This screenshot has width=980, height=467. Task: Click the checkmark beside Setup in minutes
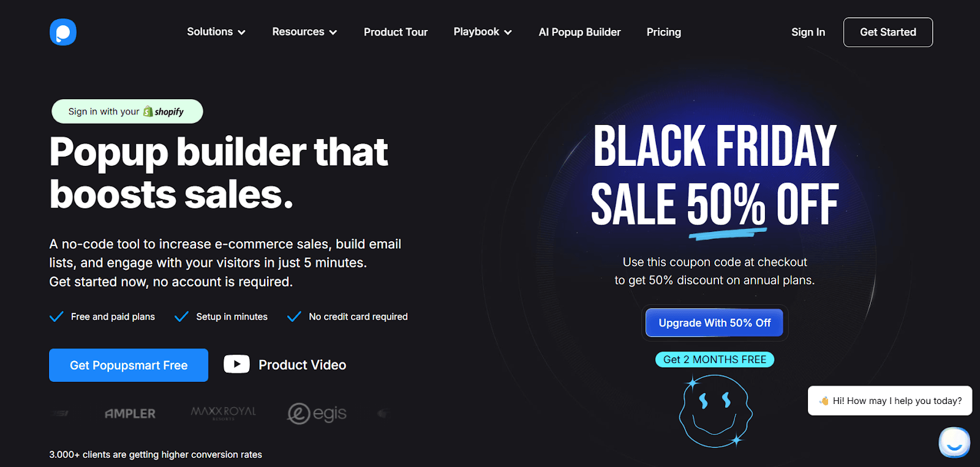[181, 316]
